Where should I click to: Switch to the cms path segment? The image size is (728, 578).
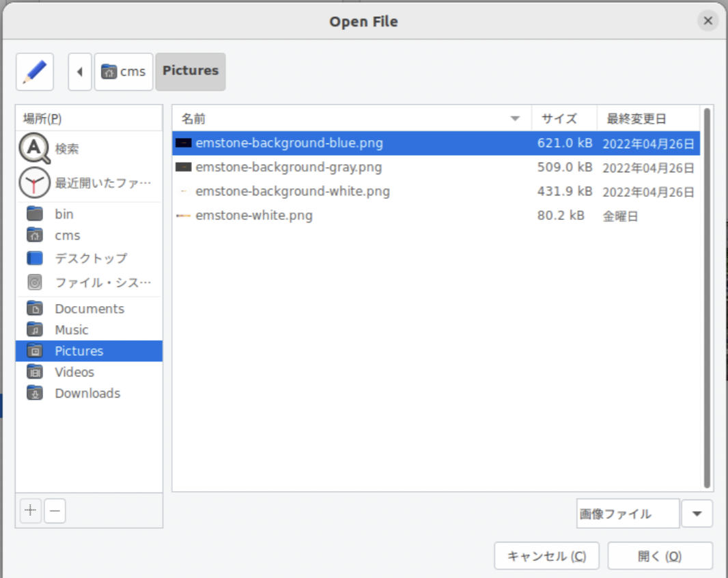(124, 72)
